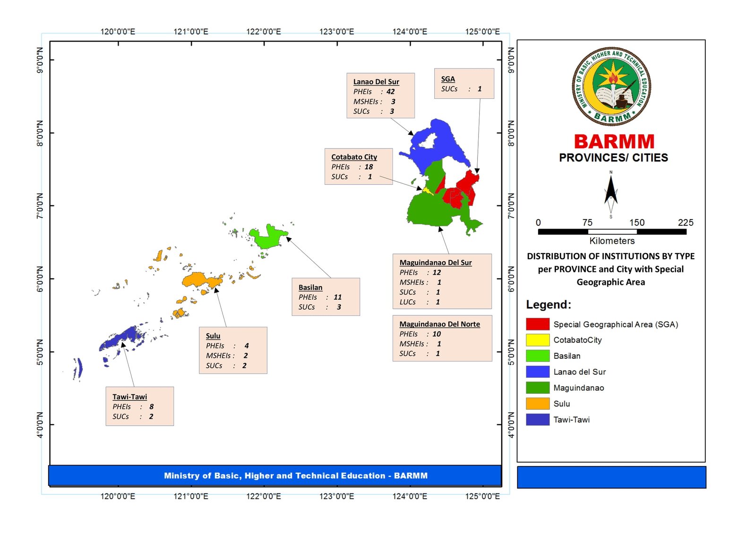This screenshot has height=534, width=756.
Task: Click the yellow CotabatoCity legend swatch
Action: pyautogui.click(x=537, y=340)
